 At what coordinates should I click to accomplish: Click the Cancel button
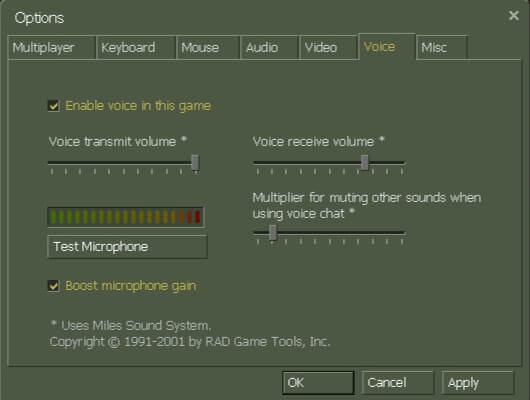398,383
